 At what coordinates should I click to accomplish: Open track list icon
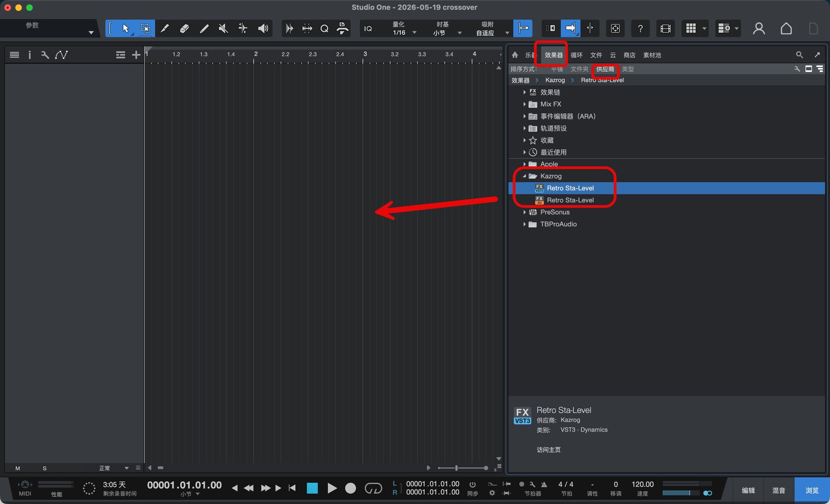coord(14,55)
